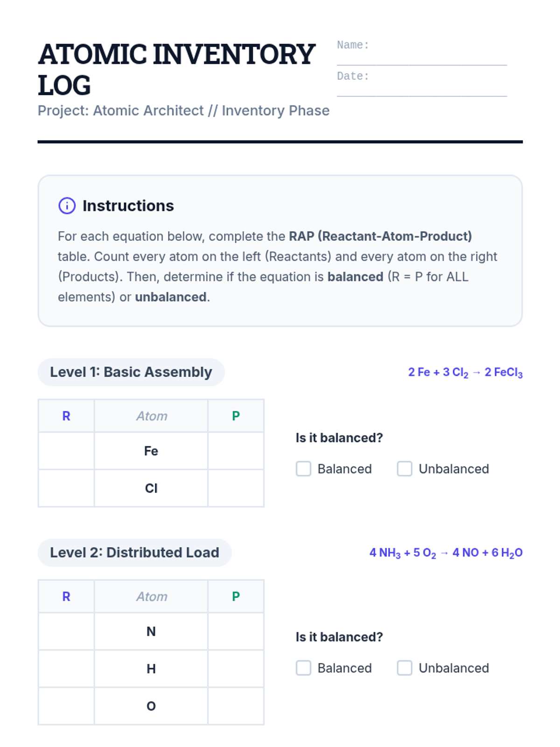The width and height of the screenshot is (560, 747).
Task: Select the Level 2: Distributed Load label
Action: [x=134, y=553]
